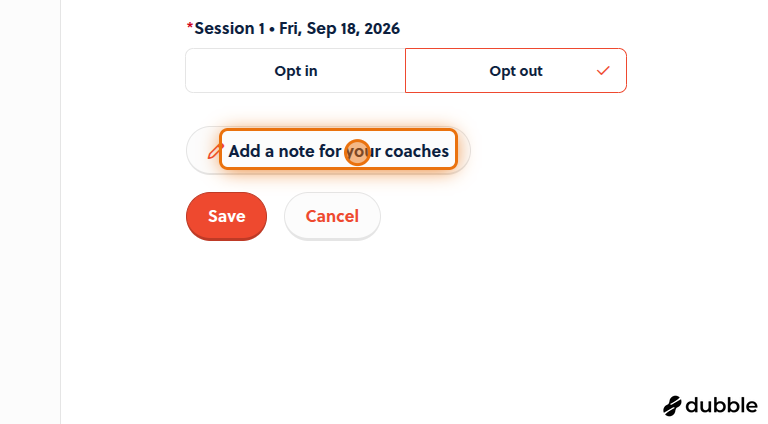Click the Session 1 heading label
The image size is (768, 424).
point(229,28)
